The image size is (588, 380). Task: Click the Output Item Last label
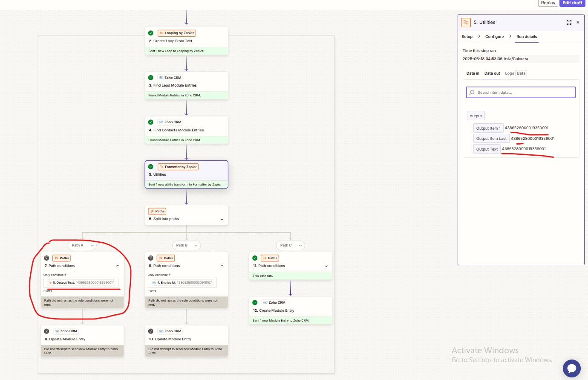point(491,139)
